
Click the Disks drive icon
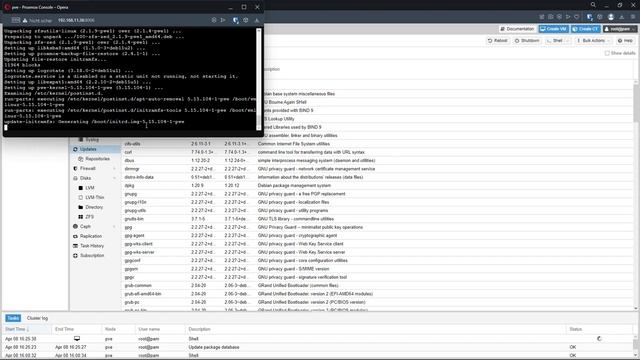(75, 178)
